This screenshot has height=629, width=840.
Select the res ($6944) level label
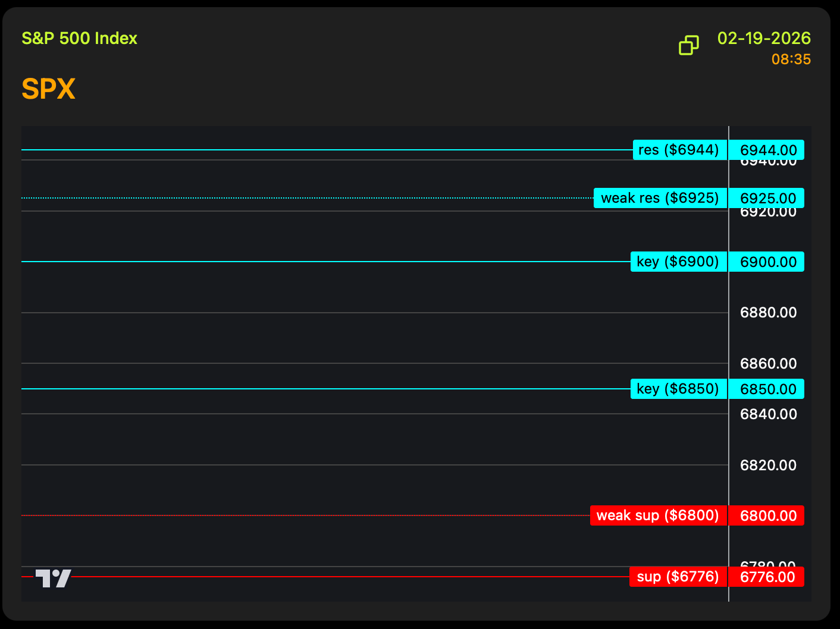679,150
